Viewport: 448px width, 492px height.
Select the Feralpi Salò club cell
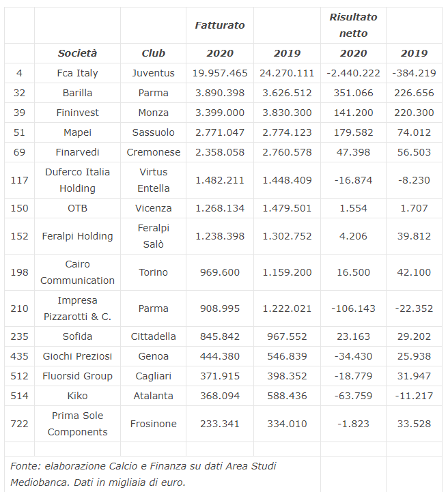click(x=153, y=236)
